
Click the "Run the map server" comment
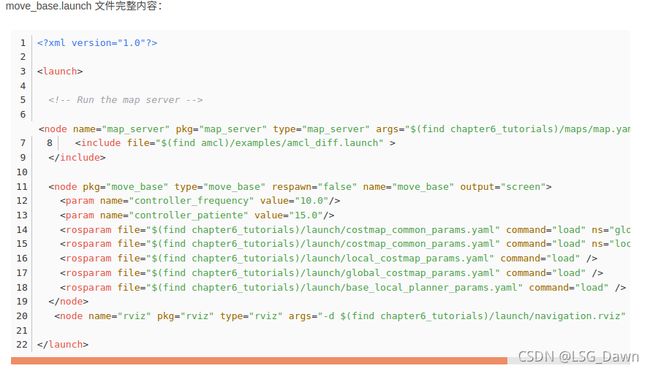pyautogui.click(x=125, y=100)
